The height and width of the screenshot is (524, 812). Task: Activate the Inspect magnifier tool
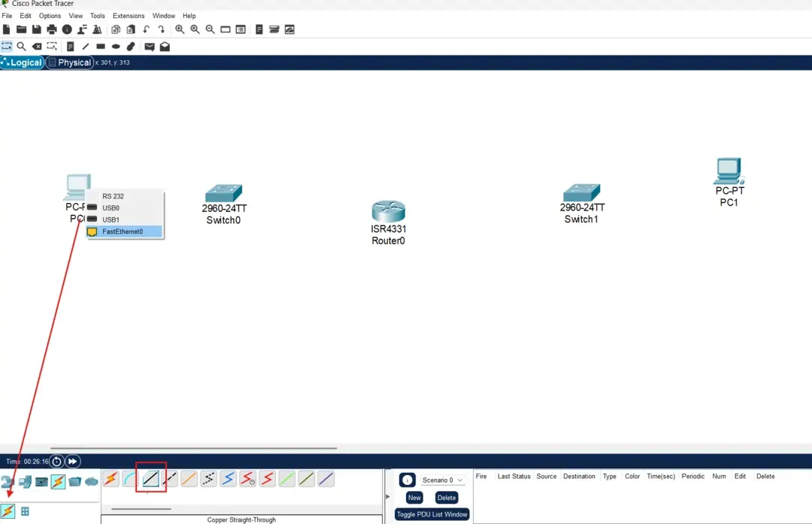coord(21,47)
